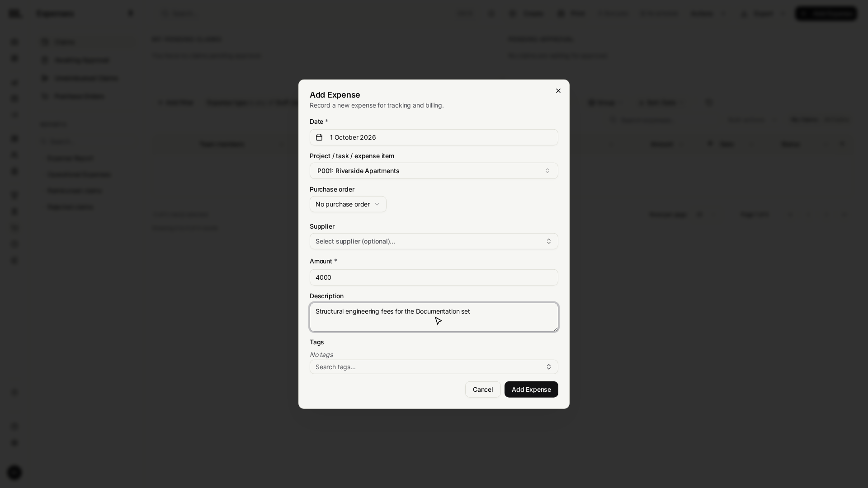Click inside the Description text area

(x=434, y=317)
